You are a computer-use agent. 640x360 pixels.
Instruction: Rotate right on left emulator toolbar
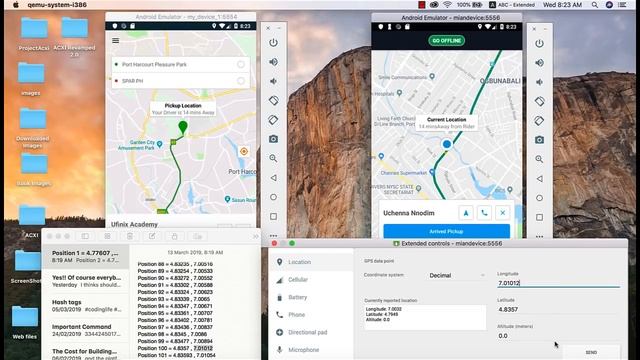click(x=273, y=120)
